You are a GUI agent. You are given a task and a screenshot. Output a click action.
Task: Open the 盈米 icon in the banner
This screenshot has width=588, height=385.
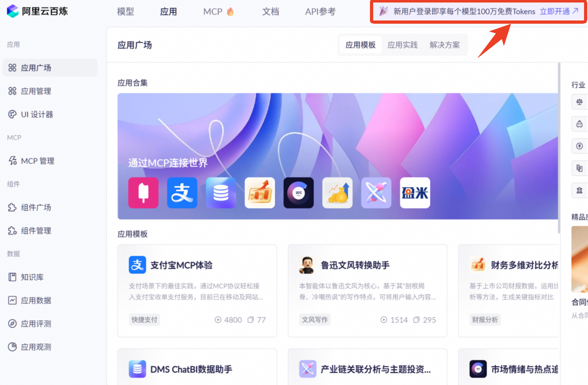click(415, 193)
